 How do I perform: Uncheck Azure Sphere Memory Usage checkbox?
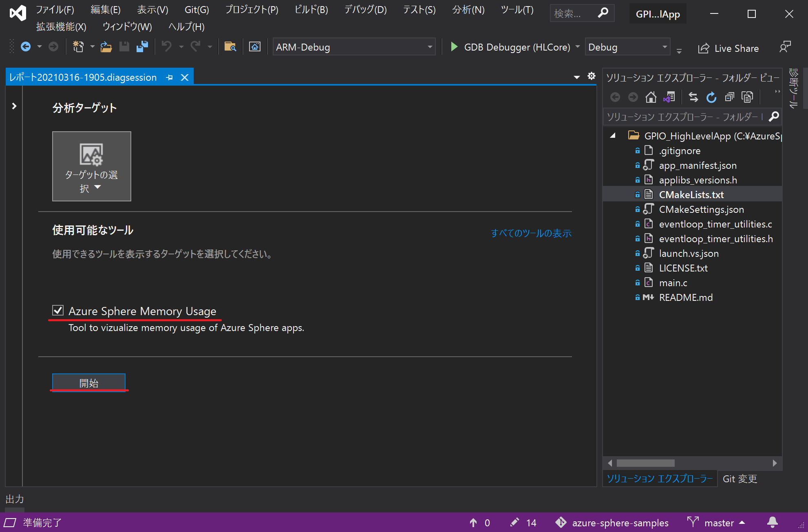(58, 311)
